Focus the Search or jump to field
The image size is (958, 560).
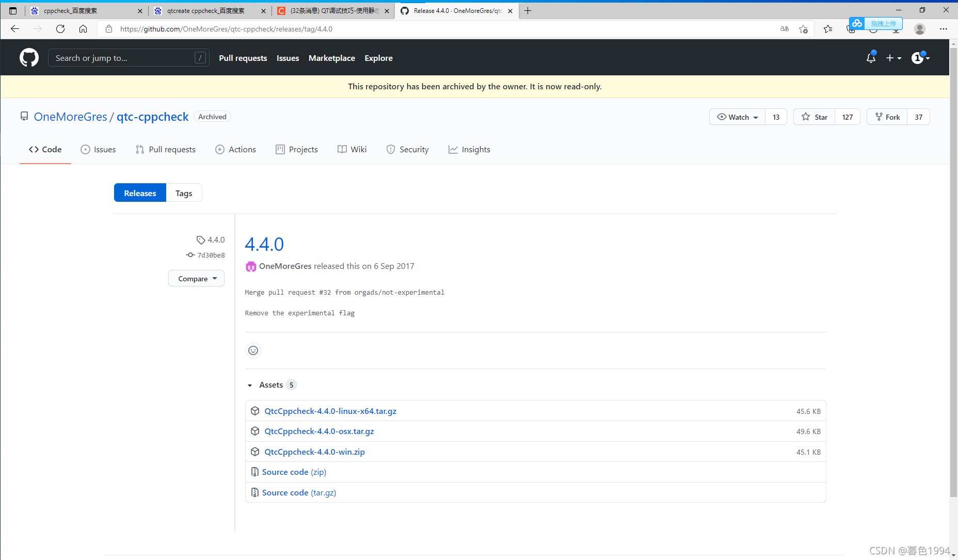(129, 58)
